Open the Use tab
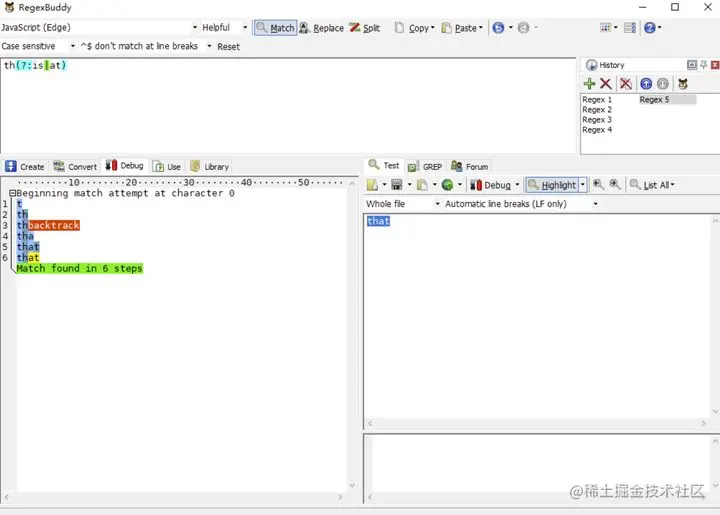 [x=167, y=167]
